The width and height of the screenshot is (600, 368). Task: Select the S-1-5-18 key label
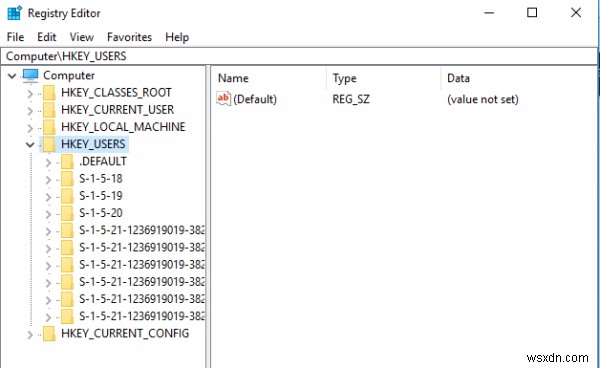click(x=101, y=179)
